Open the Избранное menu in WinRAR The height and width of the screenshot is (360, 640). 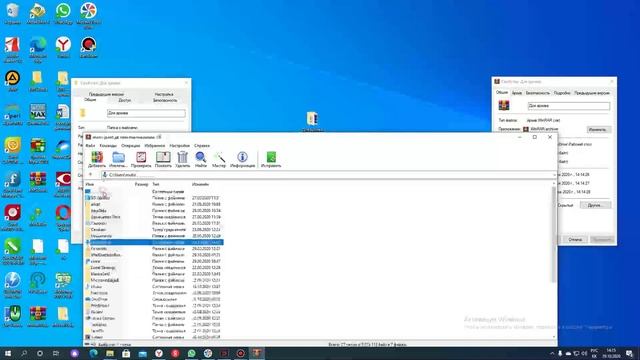155,145
